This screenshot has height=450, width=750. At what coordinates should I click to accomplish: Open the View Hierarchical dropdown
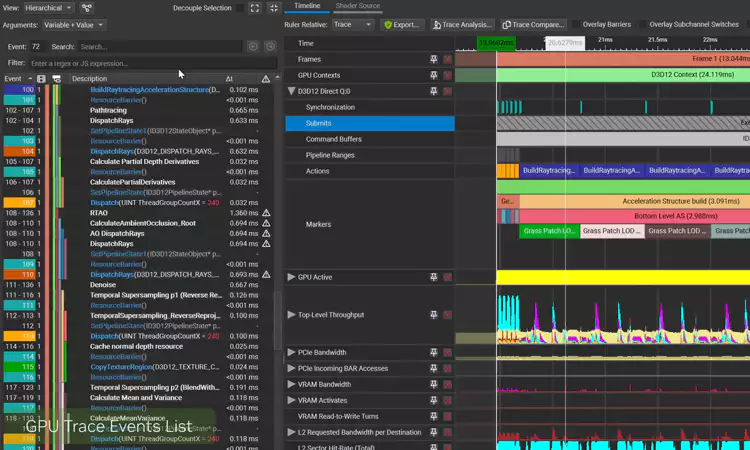pyautogui.click(x=48, y=8)
